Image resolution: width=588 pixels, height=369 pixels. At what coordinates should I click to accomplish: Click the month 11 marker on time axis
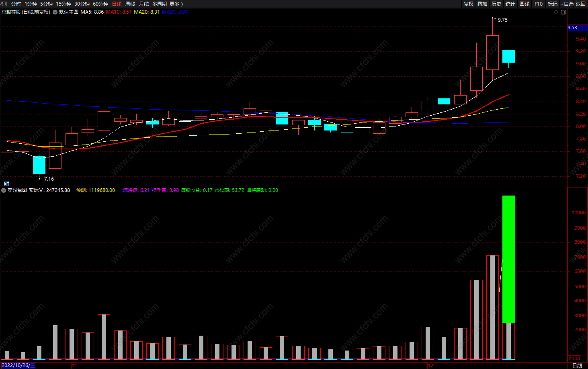coord(74,366)
